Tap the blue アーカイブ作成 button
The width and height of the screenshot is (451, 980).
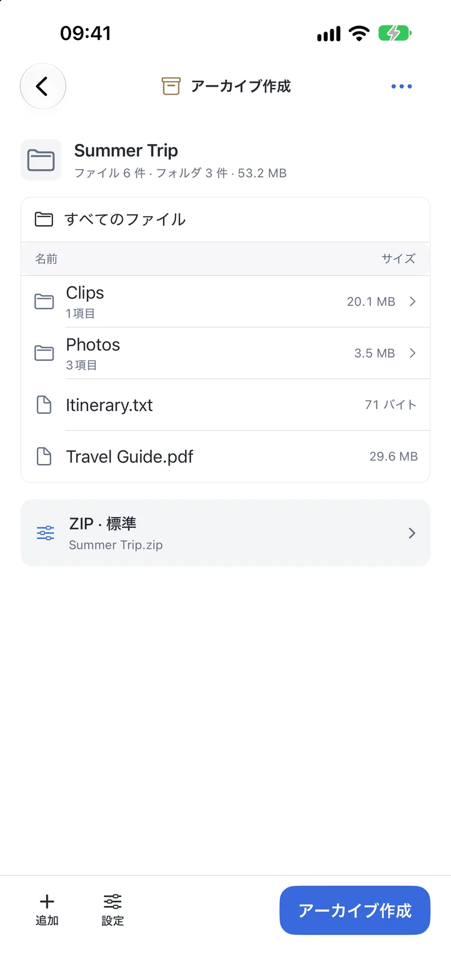pos(355,910)
